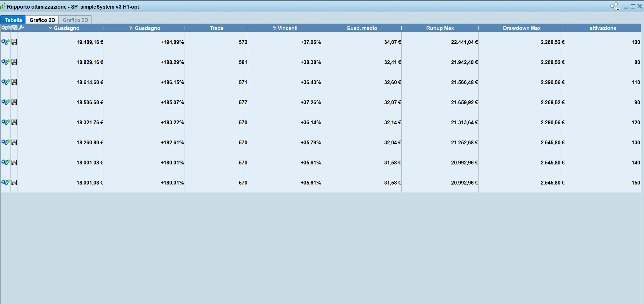
Task: Select the 21.313,64 € runup cell
Action: point(440,122)
